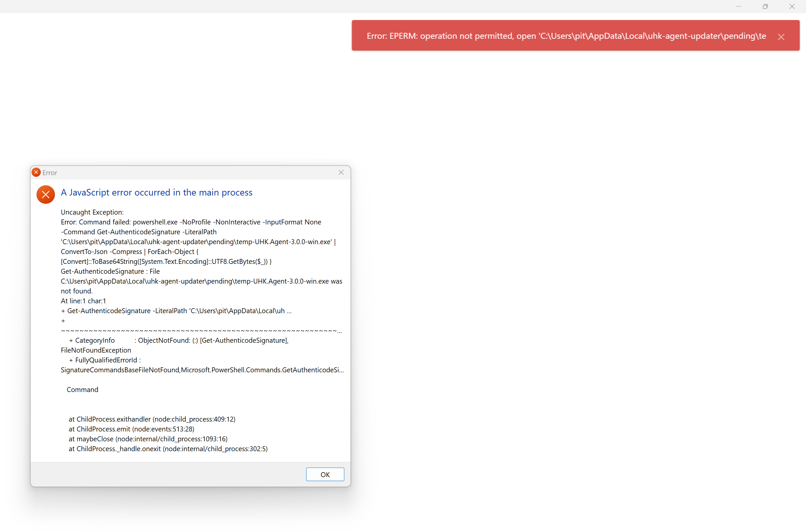Close the main application window
Image resolution: width=806 pixels, height=532 pixels.
tap(792, 7)
